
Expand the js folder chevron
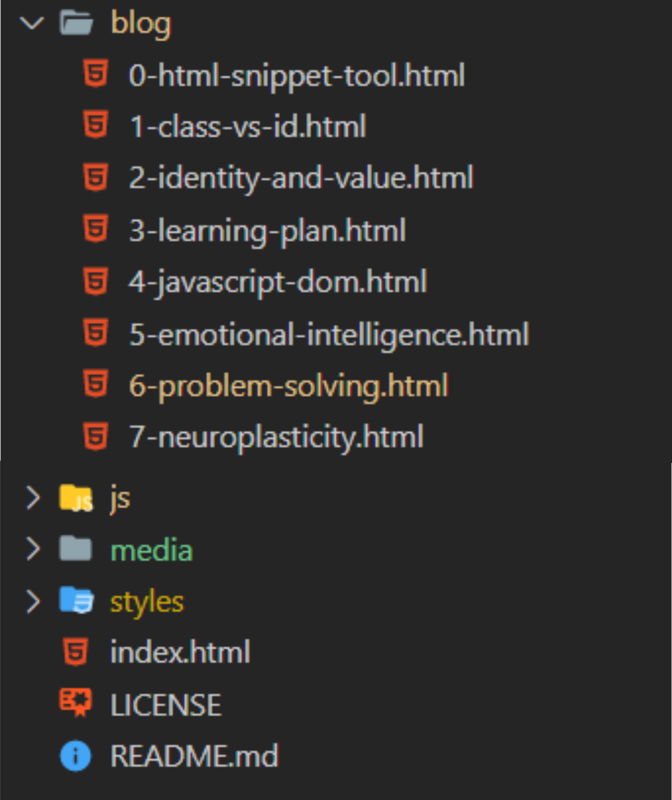[33, 498]
